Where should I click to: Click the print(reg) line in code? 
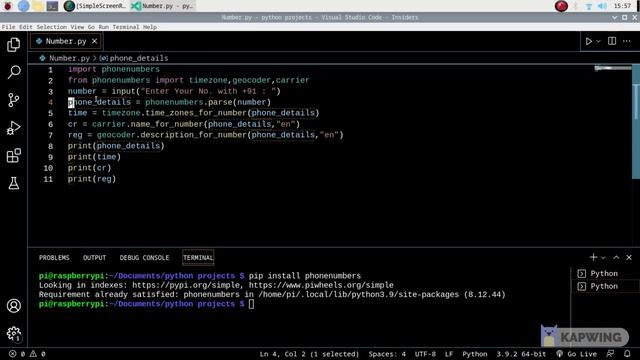[x=92, y=179]
